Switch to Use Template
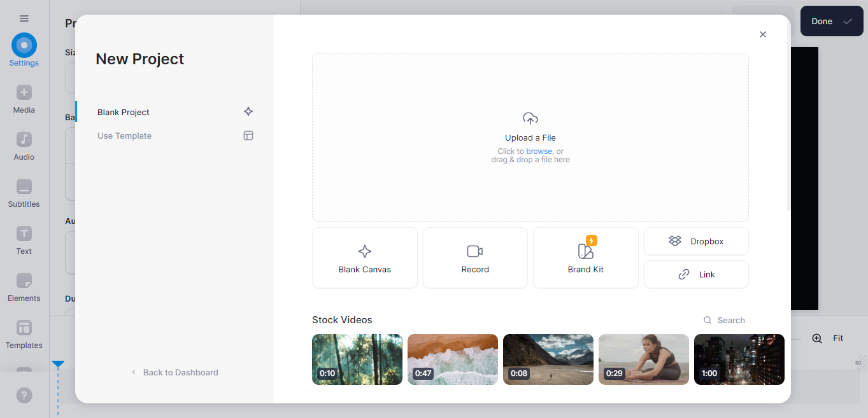 [x=124, y=136]
